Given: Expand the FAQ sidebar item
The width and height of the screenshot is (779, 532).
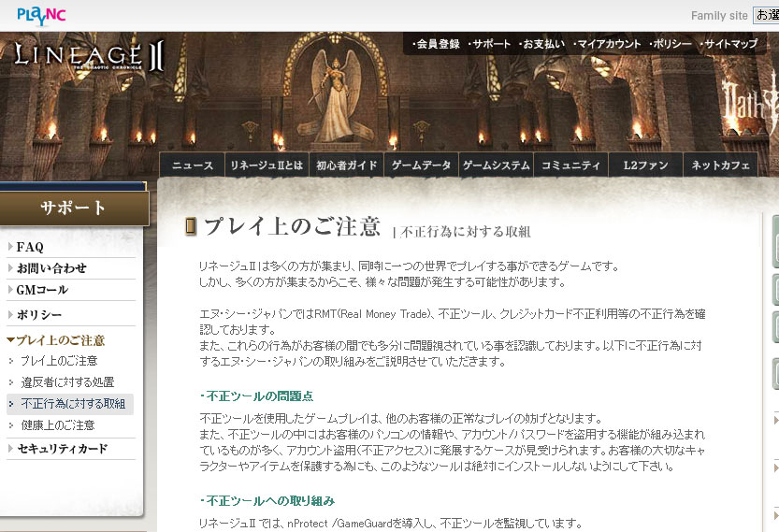Looking at the screenshot, I should click(30, 247).
